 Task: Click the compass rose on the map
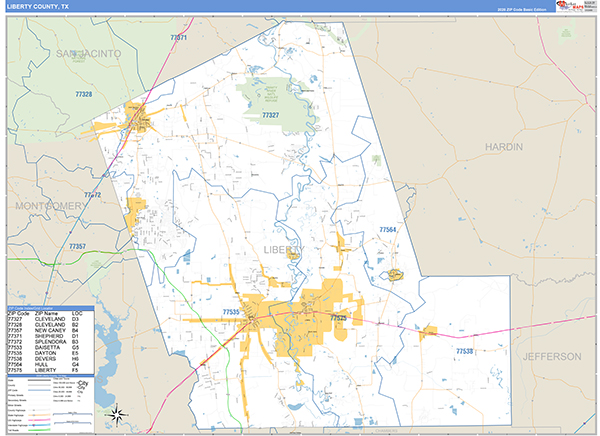click(117, 414)
